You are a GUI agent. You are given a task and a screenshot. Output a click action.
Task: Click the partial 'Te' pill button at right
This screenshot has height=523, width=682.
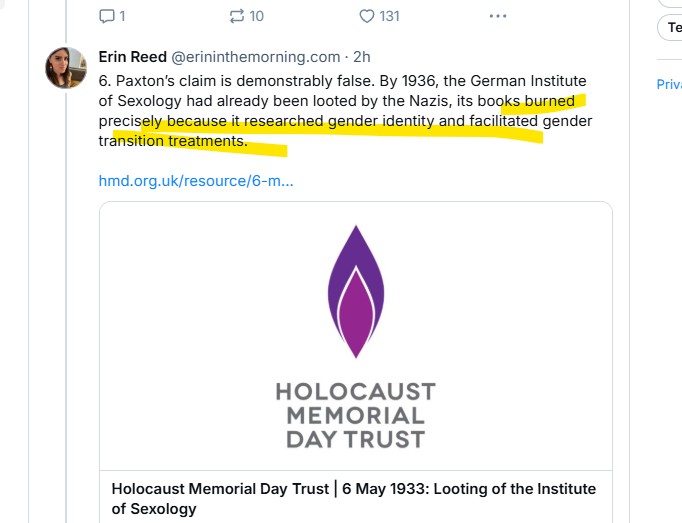(x=671, y=28)
